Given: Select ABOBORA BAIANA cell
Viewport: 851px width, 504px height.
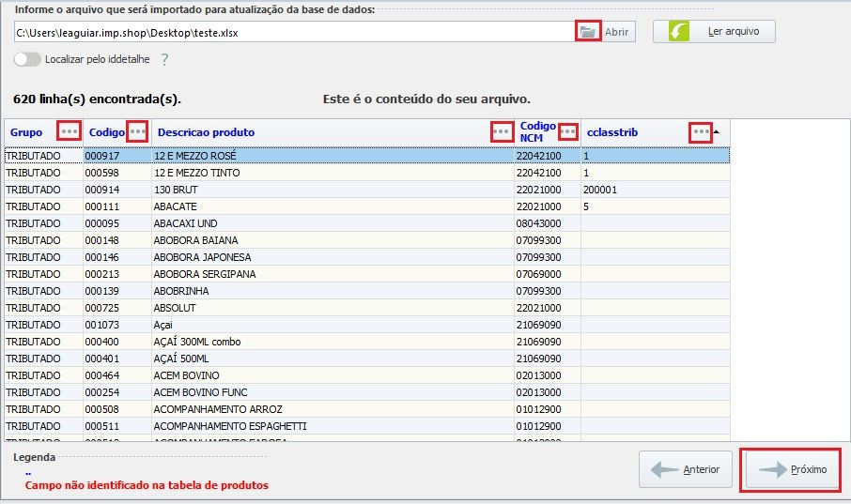Looking at the screenshot, I should [x=333, y=239].
